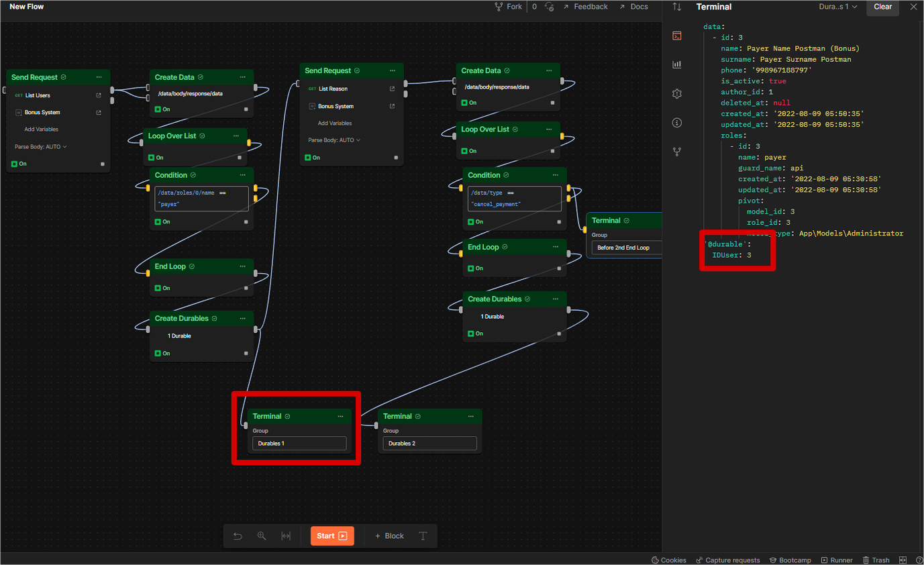Open Capture requests in status bar
This screenshot has height=565, width=924.
tap(728, 560)
